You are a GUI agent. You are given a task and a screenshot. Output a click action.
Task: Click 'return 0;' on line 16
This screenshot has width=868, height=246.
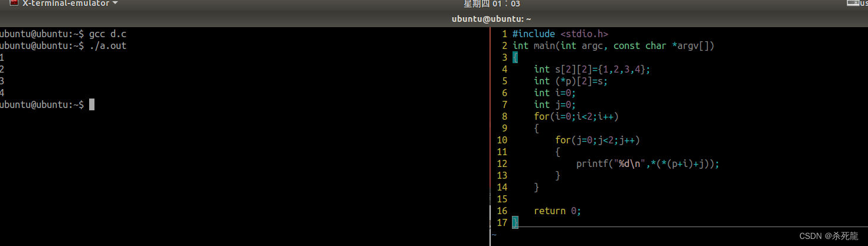(557, 211)
